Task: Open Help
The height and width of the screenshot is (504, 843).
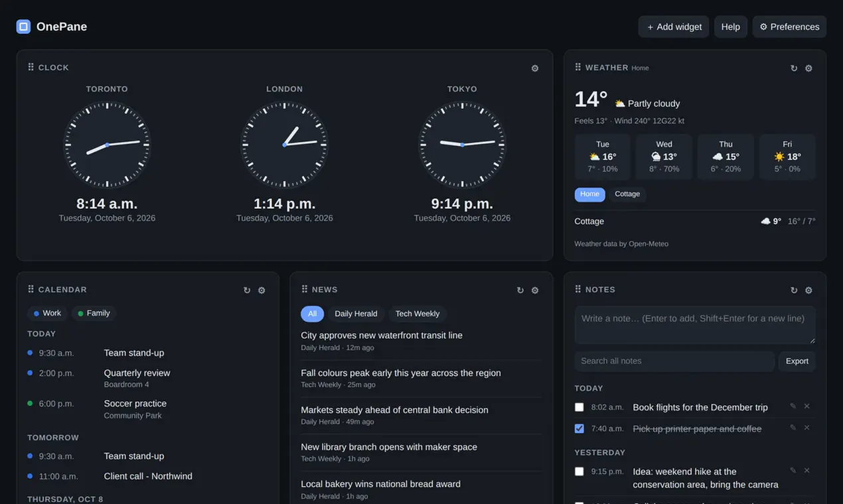Action: [731, 27]
